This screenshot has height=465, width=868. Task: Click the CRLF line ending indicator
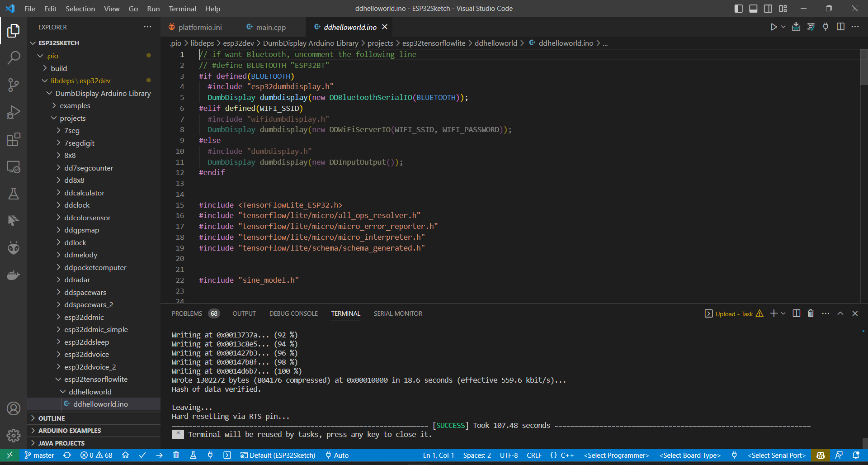click(x=534, y=456)
